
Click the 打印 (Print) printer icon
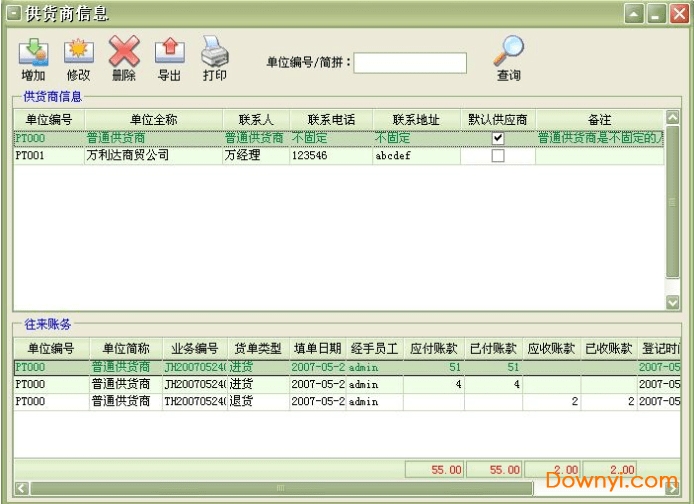(215, 52)
